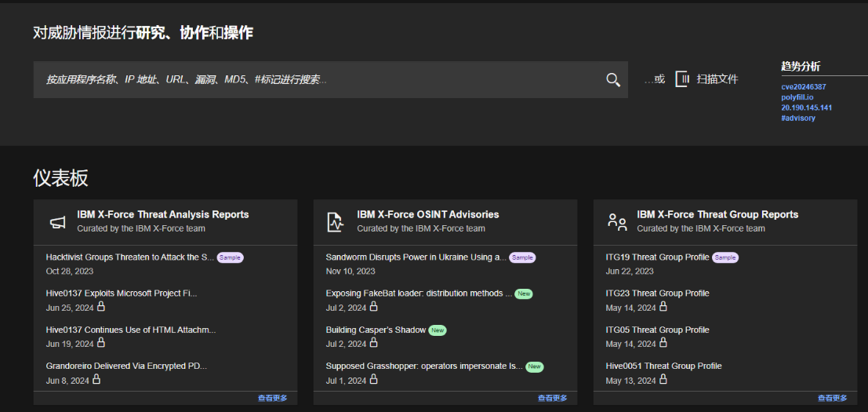The height and width of the screenshot is (412, 868).
Task: Click the document pulse icon on OSINT Advisories
Action: point(335,221)
